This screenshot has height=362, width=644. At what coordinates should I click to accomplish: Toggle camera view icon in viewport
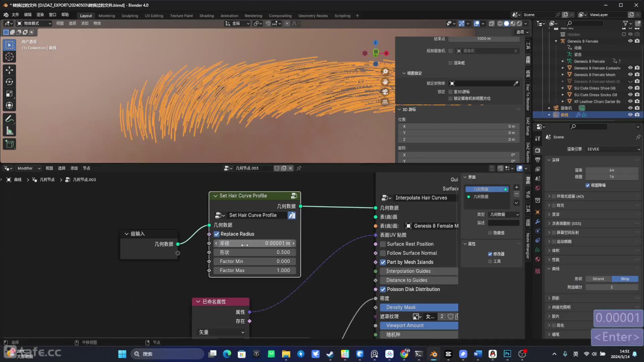click(385, 92)
